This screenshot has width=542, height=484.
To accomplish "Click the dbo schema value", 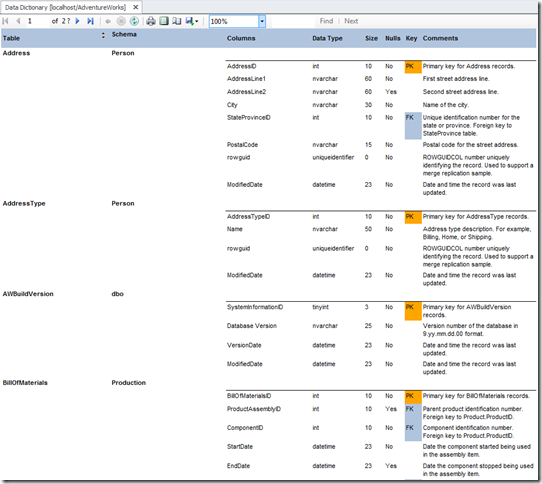I will click(x=118, y=294).
